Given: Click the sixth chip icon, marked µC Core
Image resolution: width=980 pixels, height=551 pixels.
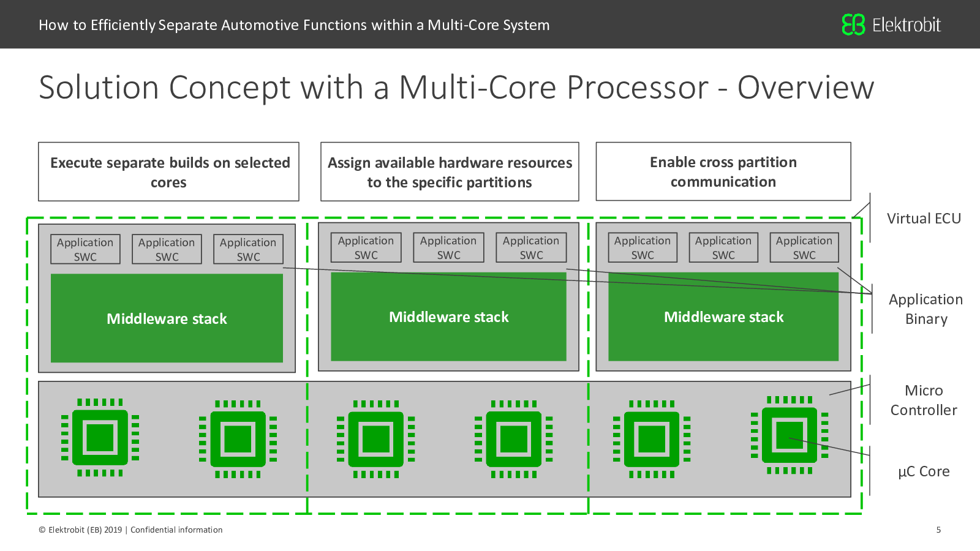Looking at the screenshot, I should click(790, 435).
